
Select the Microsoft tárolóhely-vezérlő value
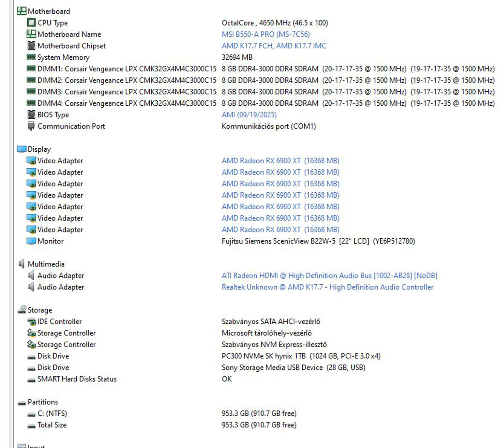(x=267, y=333)
